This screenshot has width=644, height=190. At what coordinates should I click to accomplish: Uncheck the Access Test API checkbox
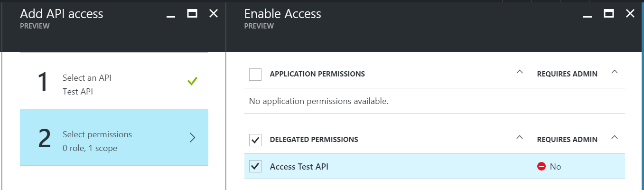(x=255, y=166)
